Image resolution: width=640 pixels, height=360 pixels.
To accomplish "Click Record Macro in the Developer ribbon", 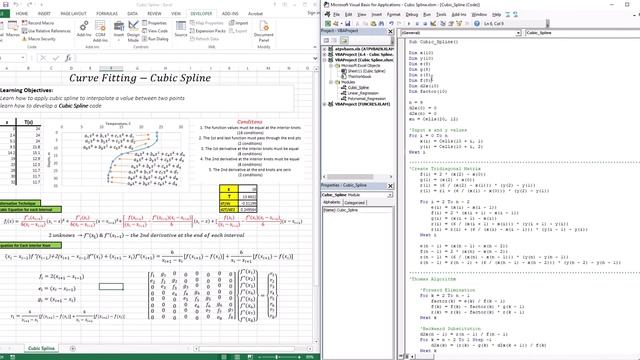I will pos(38,23).
